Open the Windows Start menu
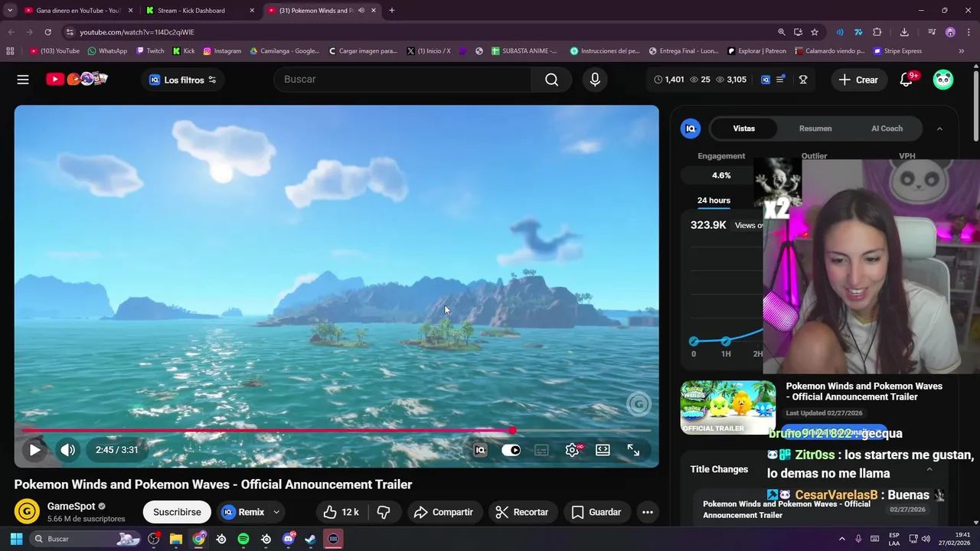 pos(16,539)
